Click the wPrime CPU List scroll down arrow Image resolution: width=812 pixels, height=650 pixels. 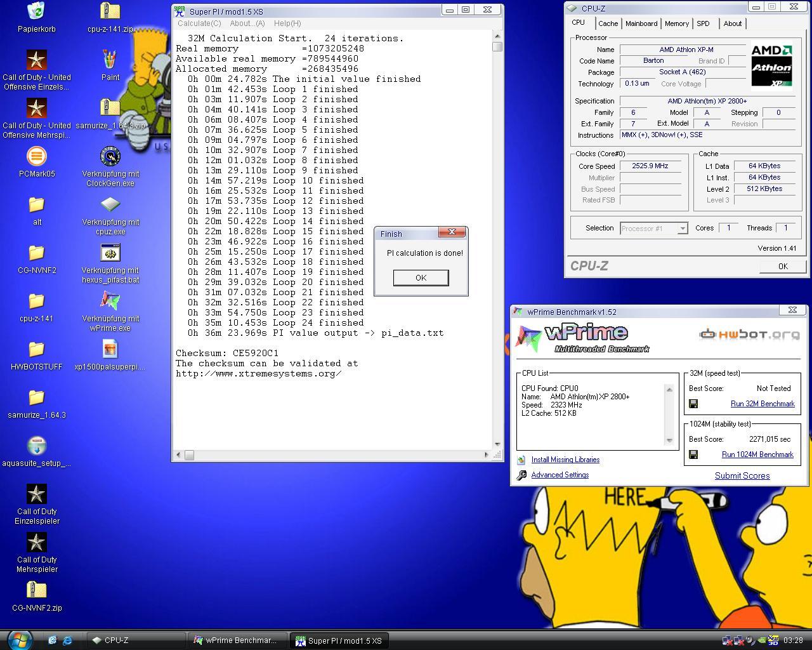[x=669, y=441]
